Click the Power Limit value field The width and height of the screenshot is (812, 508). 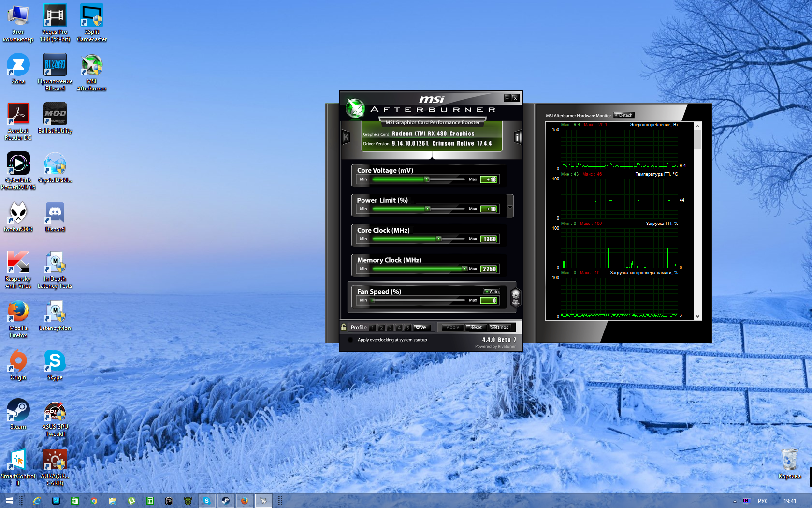[x=489, y=209]
